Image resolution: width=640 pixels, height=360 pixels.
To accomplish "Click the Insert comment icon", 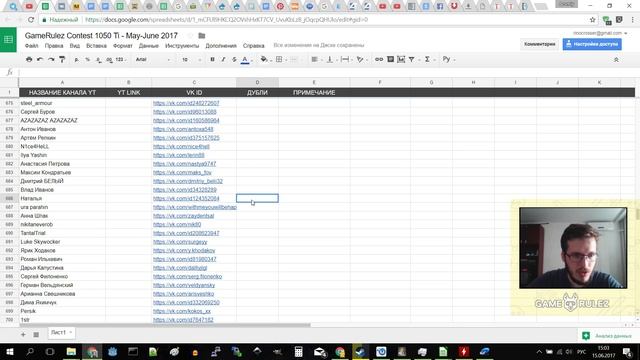I will [390, 60].
